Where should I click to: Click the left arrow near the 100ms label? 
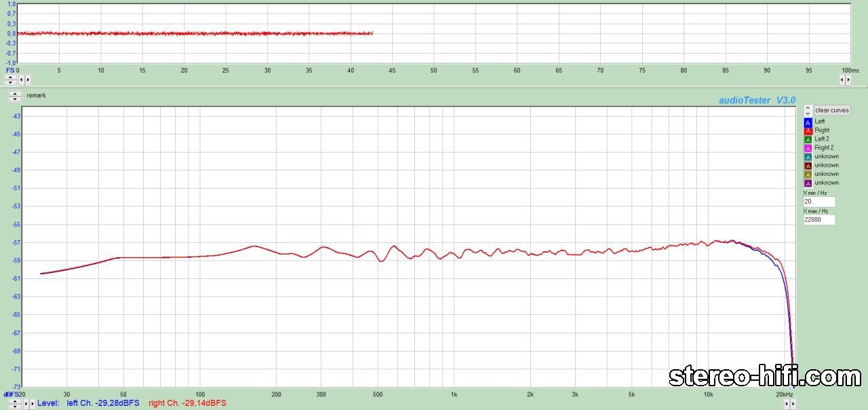point(842,79)
